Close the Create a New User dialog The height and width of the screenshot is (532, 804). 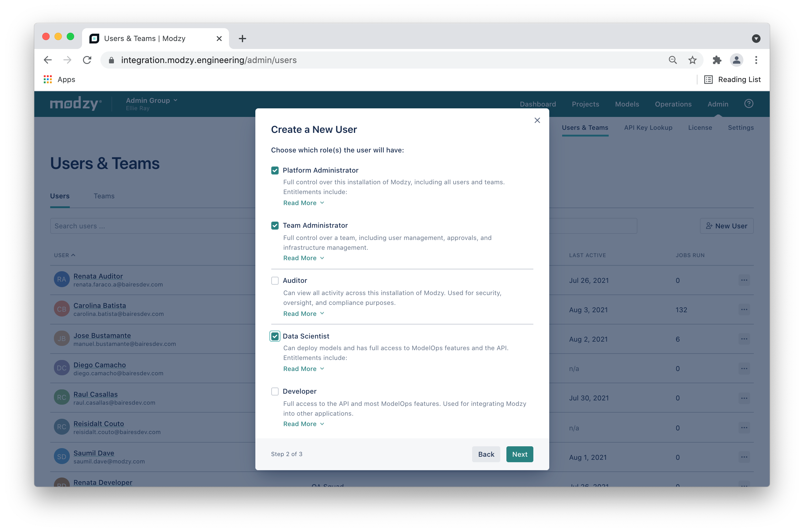point(537,120)
